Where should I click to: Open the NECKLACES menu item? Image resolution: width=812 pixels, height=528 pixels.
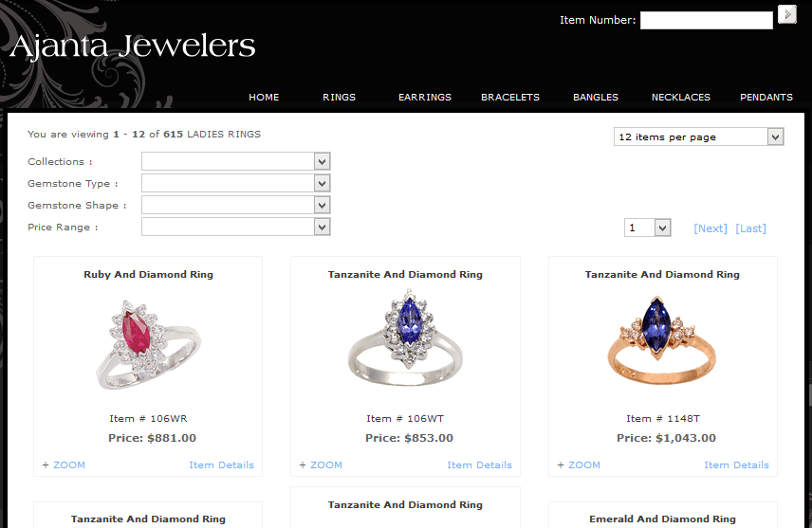point(680,98)
